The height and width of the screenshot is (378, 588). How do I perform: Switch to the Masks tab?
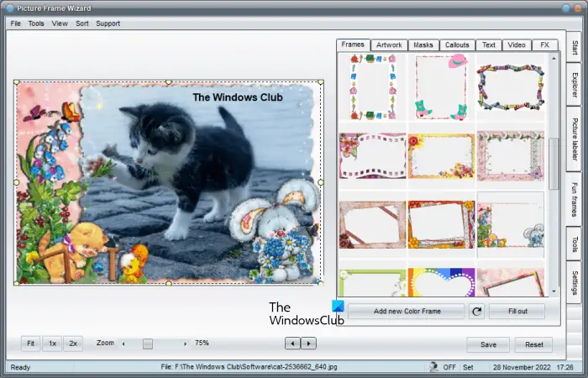(x=423, y=45)
